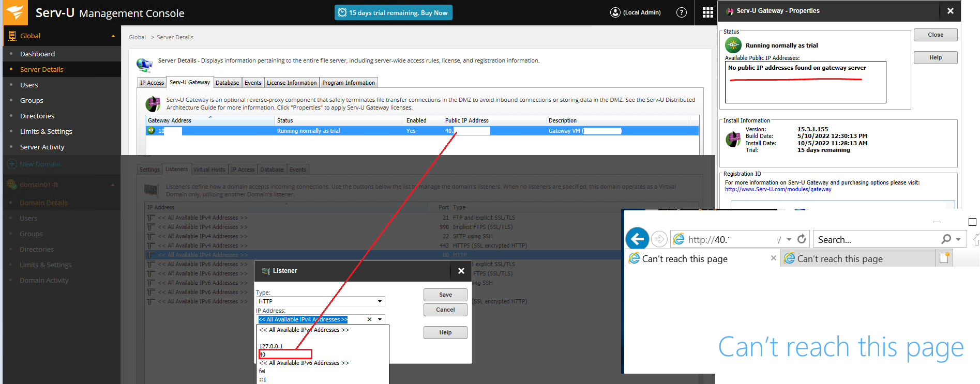Image resolution: width=980 pixels, height=384 pixels.
Task: Switch to second Can't reach this page tab
Action: click(857, 258)
